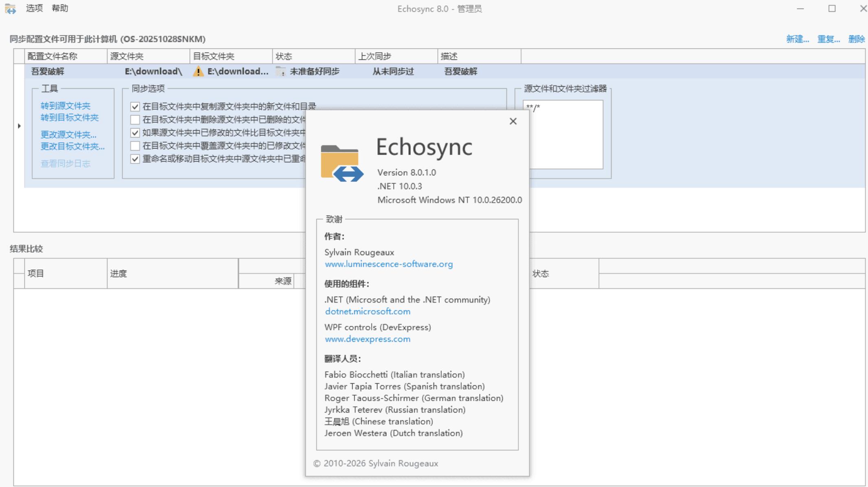Collapse the 吾爱破解 profile row arrow
868x487 pixels.
click(19, 126)
